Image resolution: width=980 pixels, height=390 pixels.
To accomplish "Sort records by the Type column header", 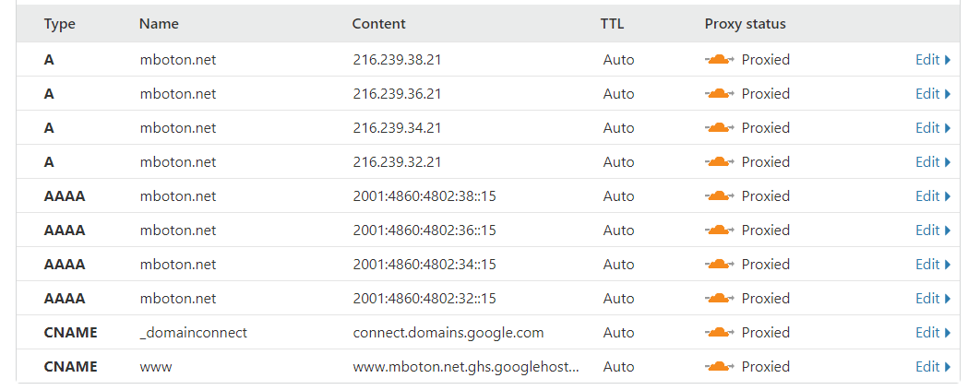I will point(59,24).
